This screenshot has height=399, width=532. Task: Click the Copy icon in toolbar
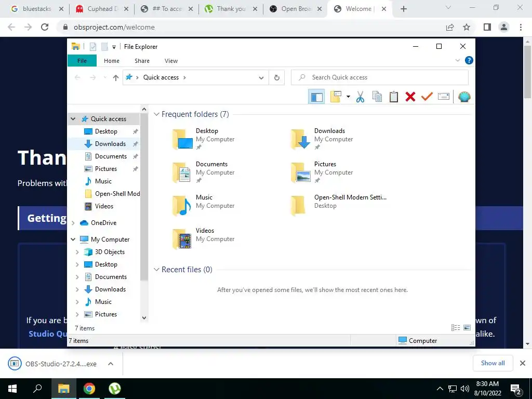(x=377, y=97)
